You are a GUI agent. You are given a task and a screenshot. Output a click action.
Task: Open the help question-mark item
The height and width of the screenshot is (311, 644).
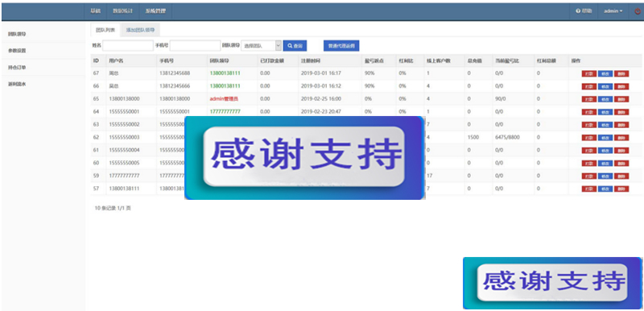[584, 11]
